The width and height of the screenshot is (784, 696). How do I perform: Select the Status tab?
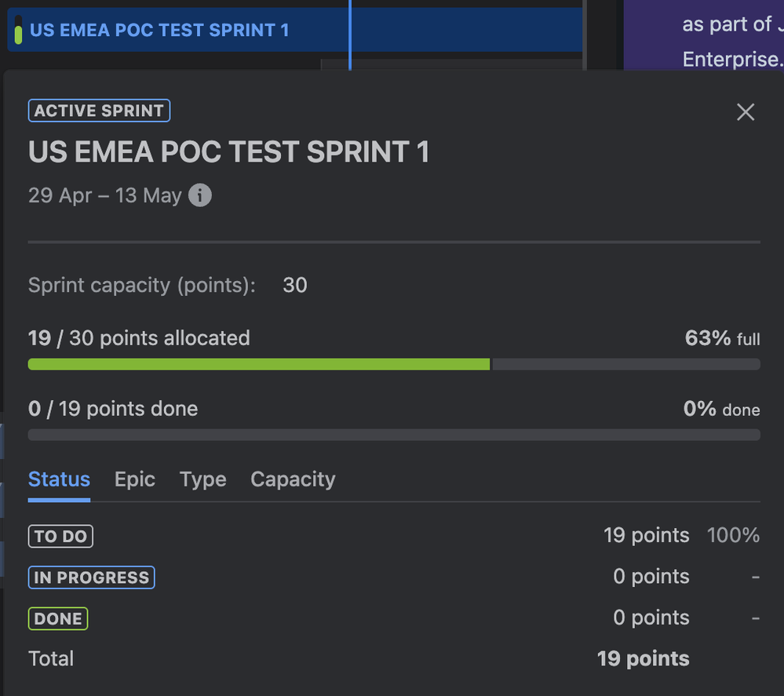point(59,479)
